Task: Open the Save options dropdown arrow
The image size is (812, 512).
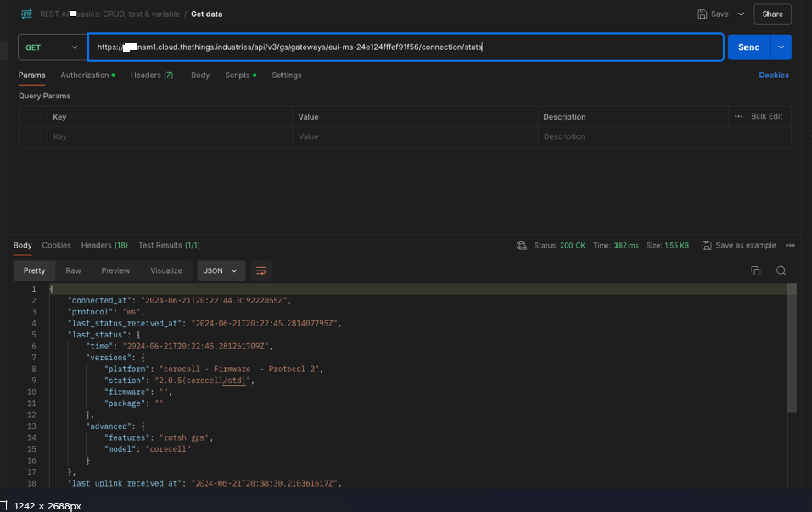Action: (741, 14)
